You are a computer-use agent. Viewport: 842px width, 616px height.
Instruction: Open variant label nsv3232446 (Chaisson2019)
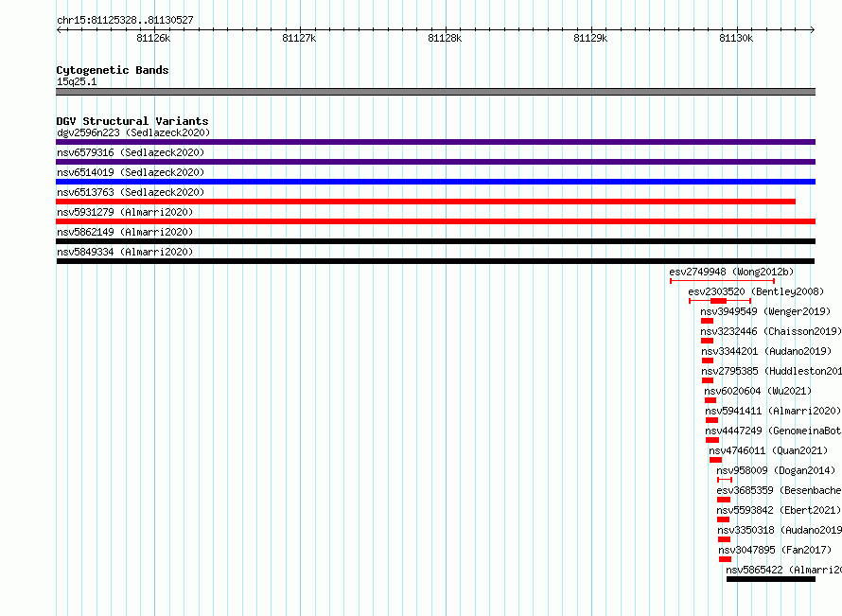771,331
